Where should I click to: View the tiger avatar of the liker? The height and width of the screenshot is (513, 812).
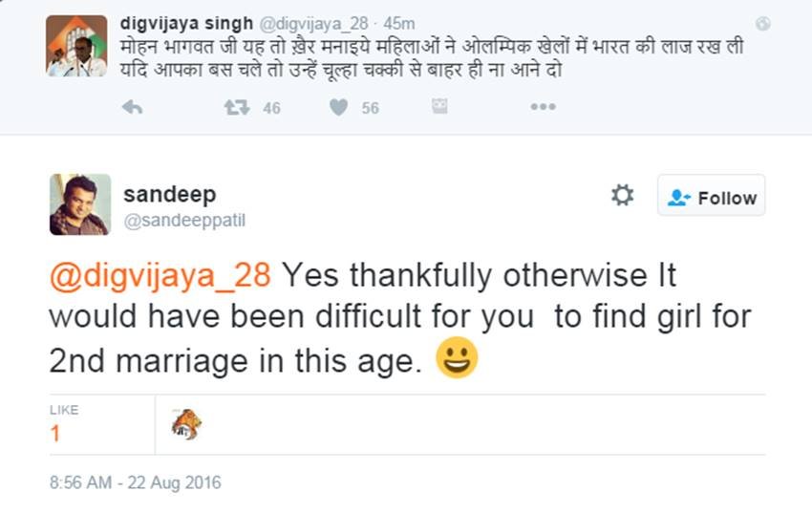tap(186, 424)
